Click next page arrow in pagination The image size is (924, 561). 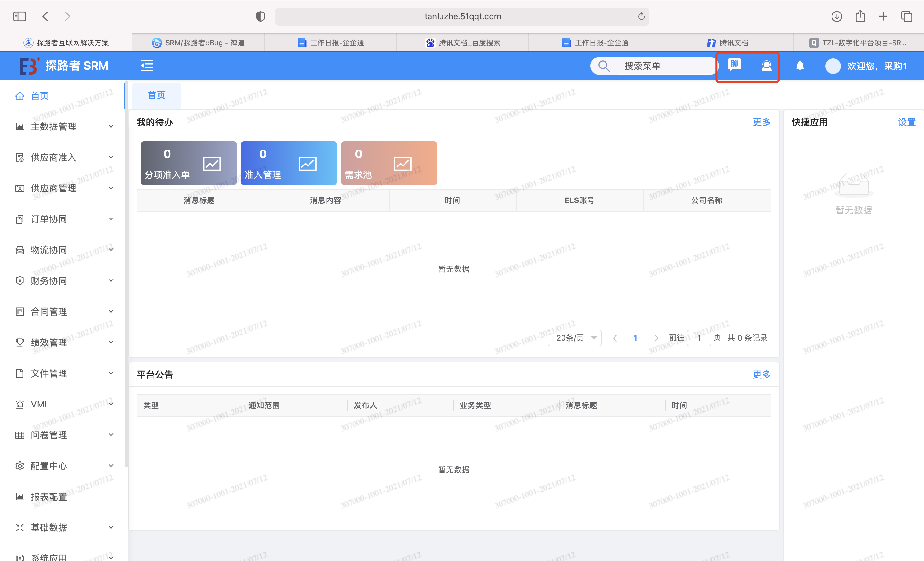pyautogui.click(x=656, y=338)
